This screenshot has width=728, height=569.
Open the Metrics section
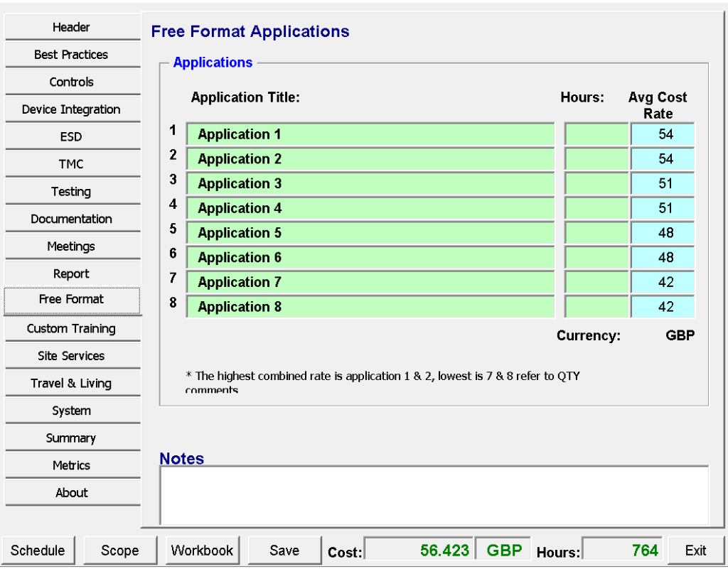(72, 465)
